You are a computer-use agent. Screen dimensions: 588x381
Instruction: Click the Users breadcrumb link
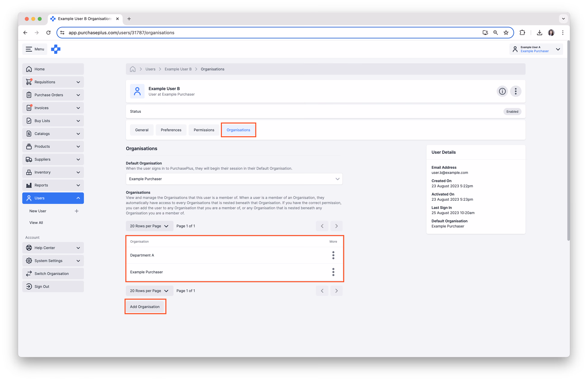(150, 69)
